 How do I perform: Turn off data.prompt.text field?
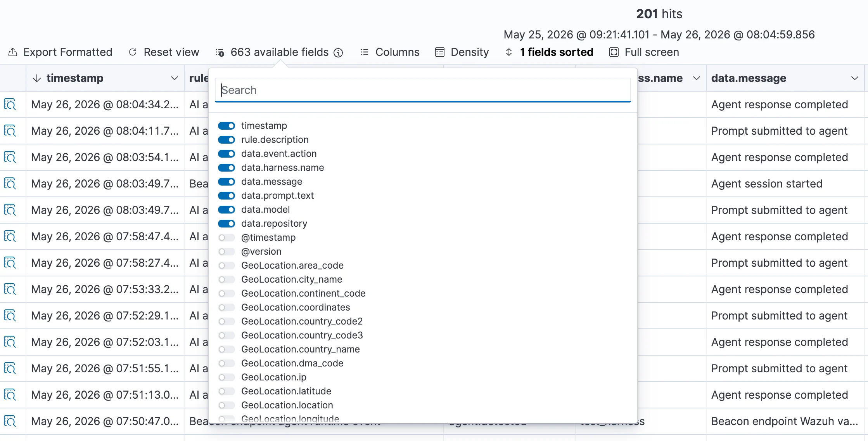point(227,196)
